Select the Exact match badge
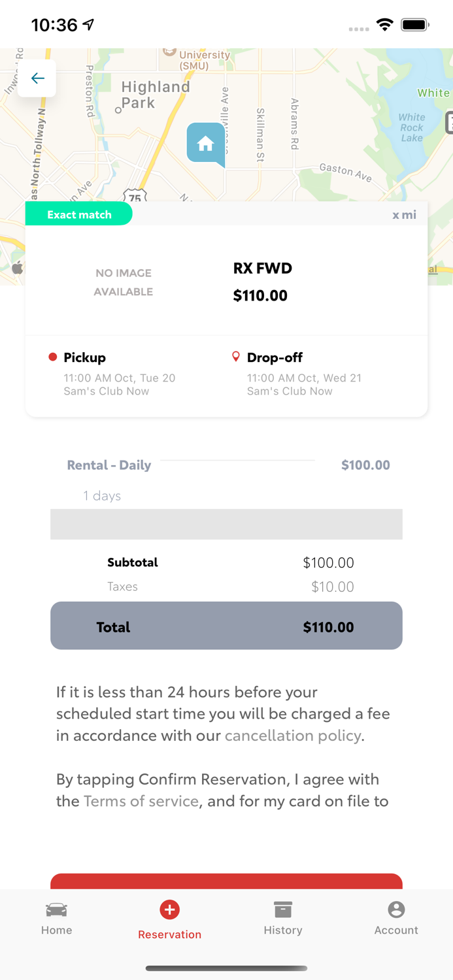 click(79, 214)
